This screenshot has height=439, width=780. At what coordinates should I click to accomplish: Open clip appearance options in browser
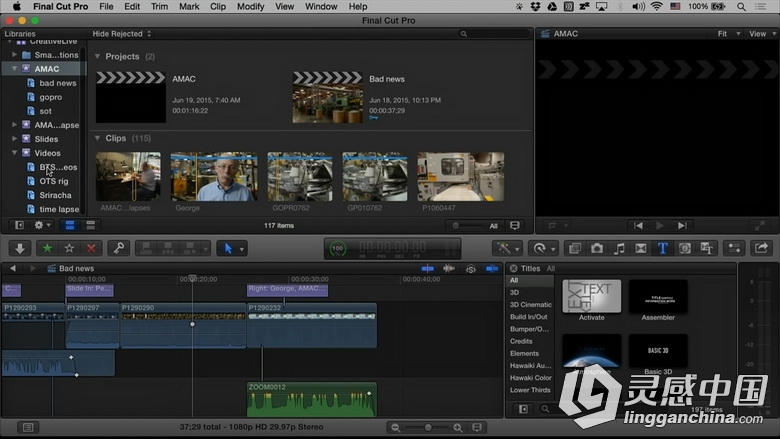(515, 226)
